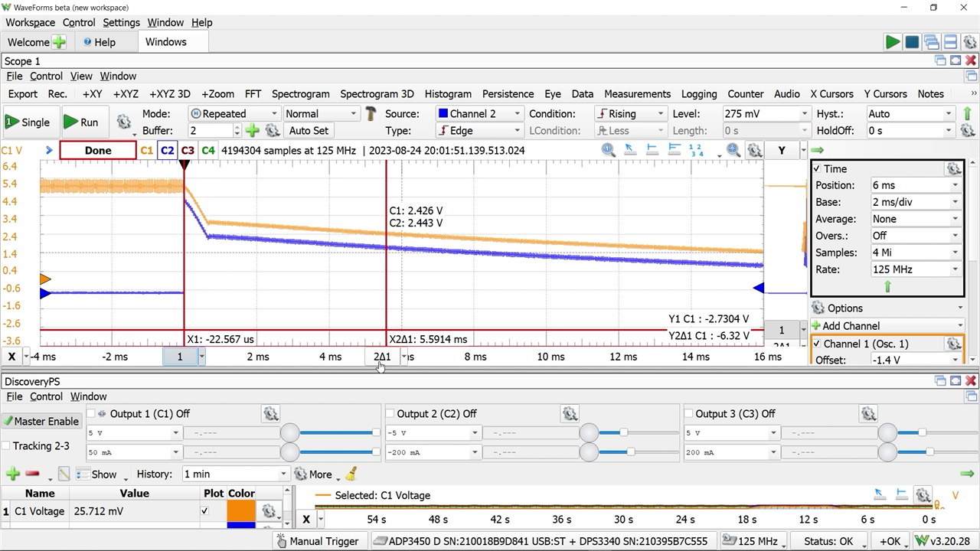Open the gear settings next to Run button
The image size is (980, 551).
tap(123, 122)
